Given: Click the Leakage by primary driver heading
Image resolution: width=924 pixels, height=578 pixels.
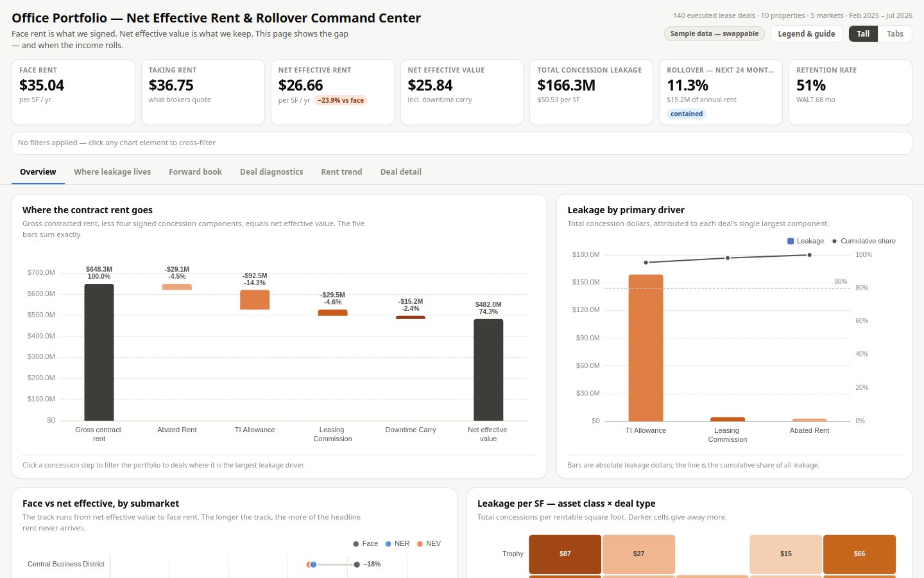Looking at the screenshot, I should click(626, 210).
